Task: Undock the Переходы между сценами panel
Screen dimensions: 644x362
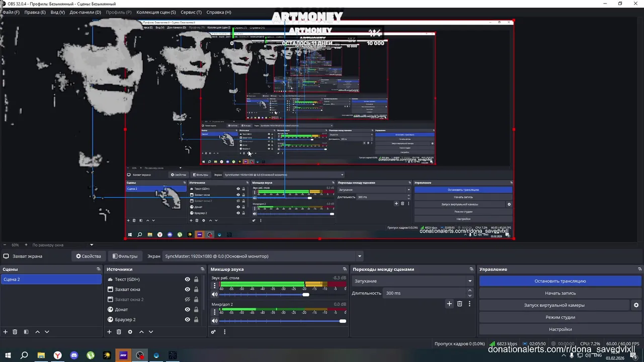Action: [471, 269]
